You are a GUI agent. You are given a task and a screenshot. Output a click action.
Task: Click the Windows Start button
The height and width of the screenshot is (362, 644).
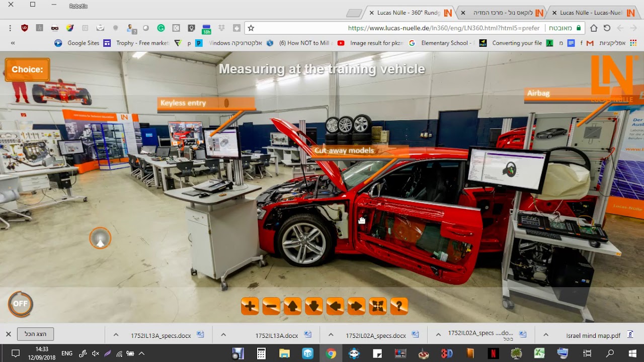(x=632, y=353)
